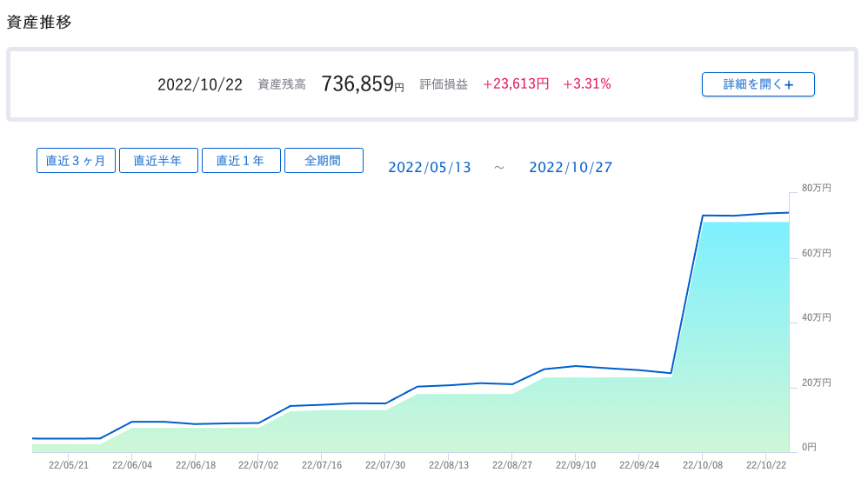
Task: Click the 22/09/10 x-axis date label
Action: click(x=576, y=465)
